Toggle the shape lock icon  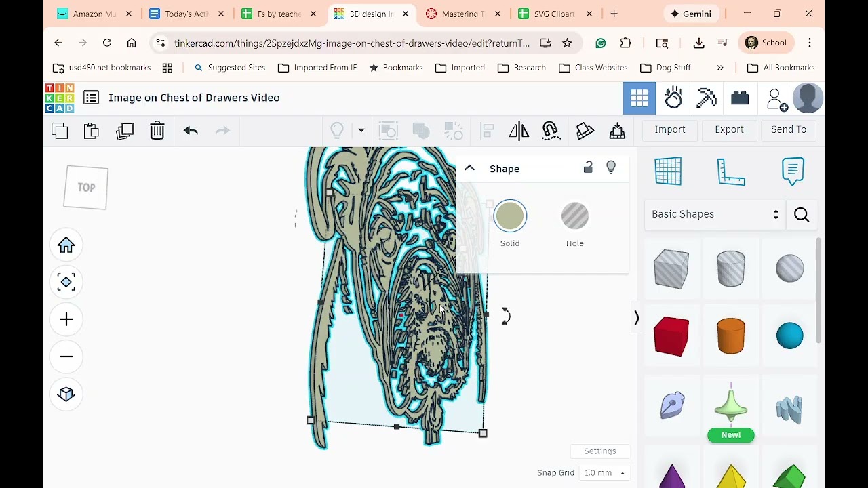click(588, 167)
